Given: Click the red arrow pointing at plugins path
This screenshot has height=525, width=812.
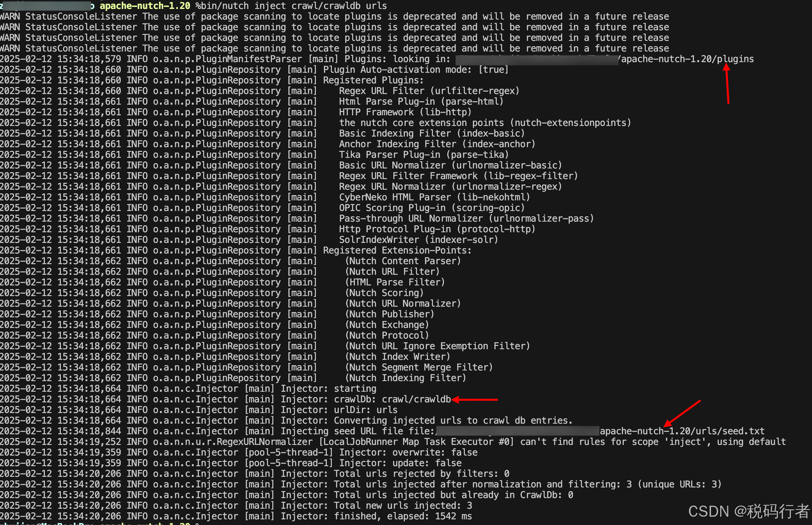Looking at the screenshot, I should tap(728, 84).
